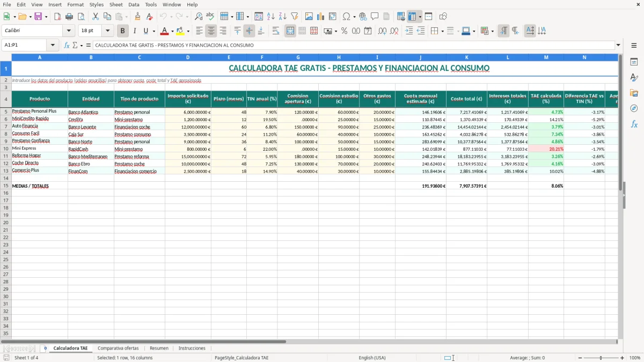
Task: Open sidebar Styles panel icon
Action: coord(634,78)
